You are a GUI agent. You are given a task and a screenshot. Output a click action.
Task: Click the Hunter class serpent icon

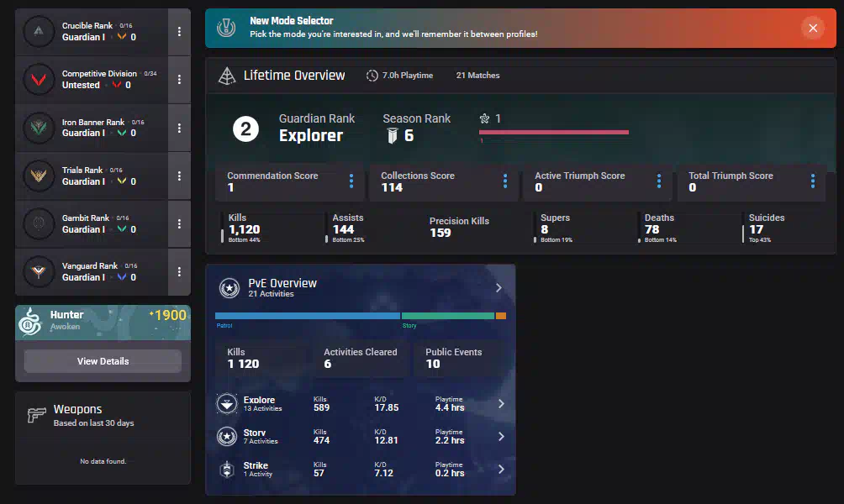tap(30, 322)
